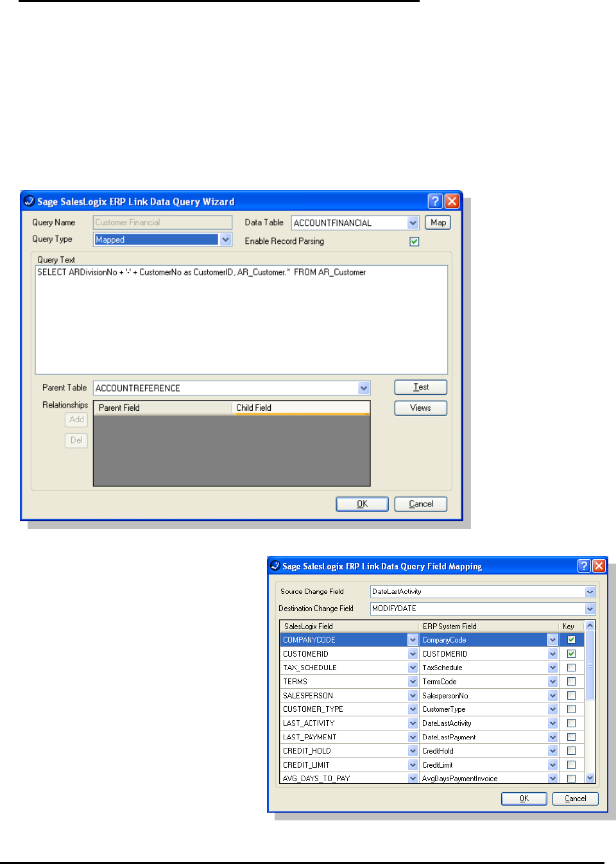This screenshot has height=864, width=616.
Task: Open TERMS SalesLogix field dropdown
Action: coord(413,681)
